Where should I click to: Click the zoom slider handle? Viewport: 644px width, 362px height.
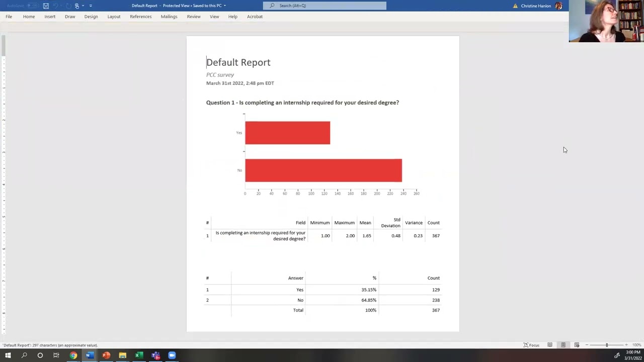click(x=607, y=345)
